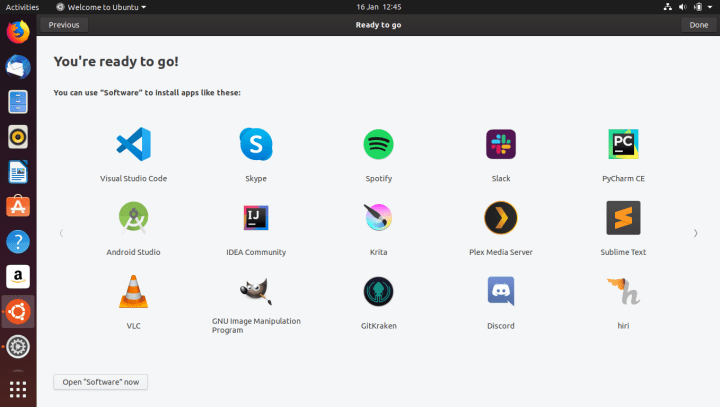Click the VLC traffic cone icon
This screenshot has height=407, width=720.
click(x=134, y=291)
